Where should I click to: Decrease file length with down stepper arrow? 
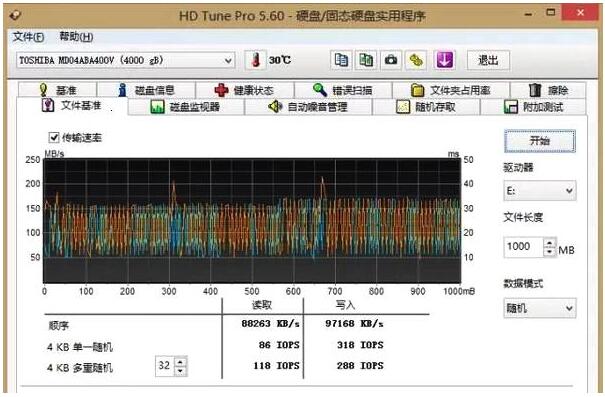tap(549, 252)
